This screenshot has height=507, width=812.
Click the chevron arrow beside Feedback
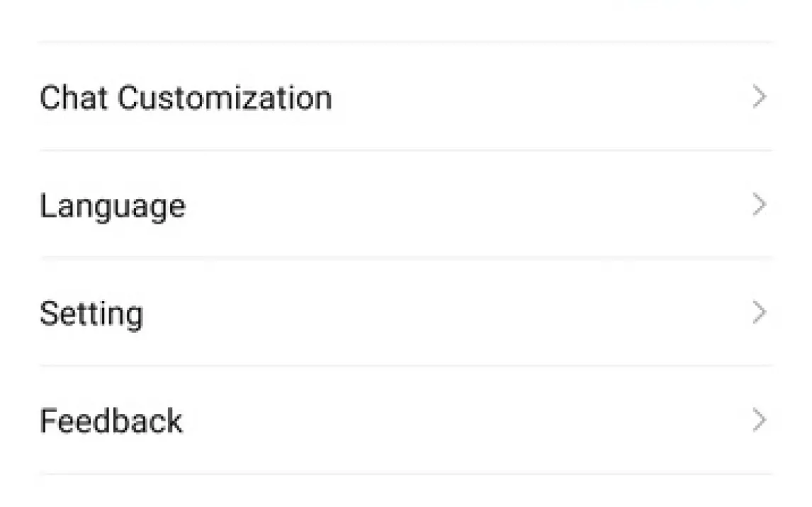[x=759, y=421]
